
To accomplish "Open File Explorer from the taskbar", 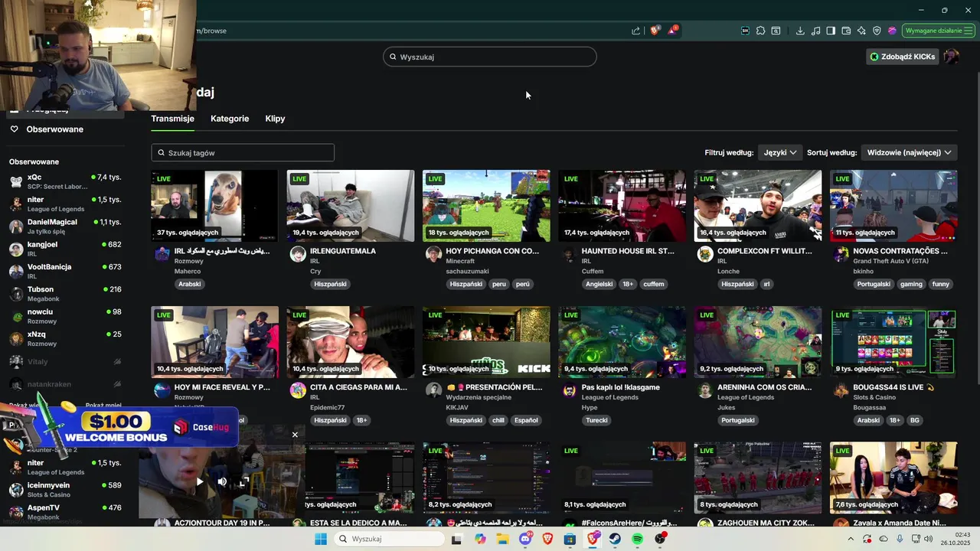I will point(502,539).
